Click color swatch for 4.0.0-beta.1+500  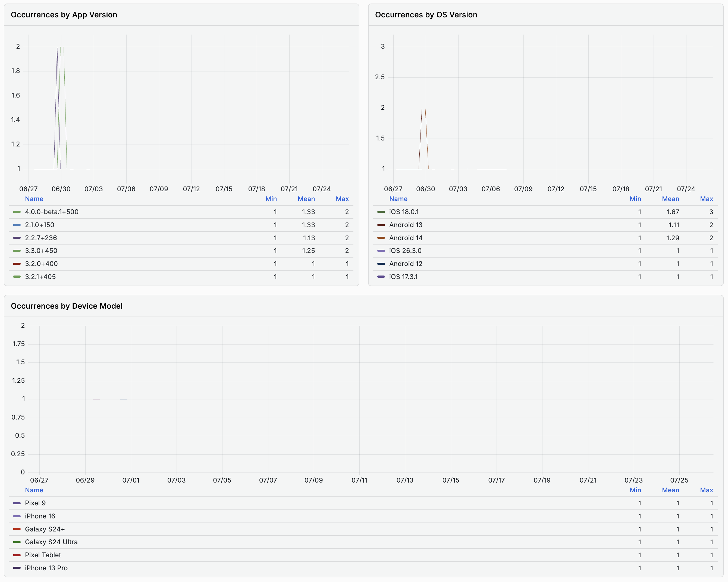[x=17, y=212]
